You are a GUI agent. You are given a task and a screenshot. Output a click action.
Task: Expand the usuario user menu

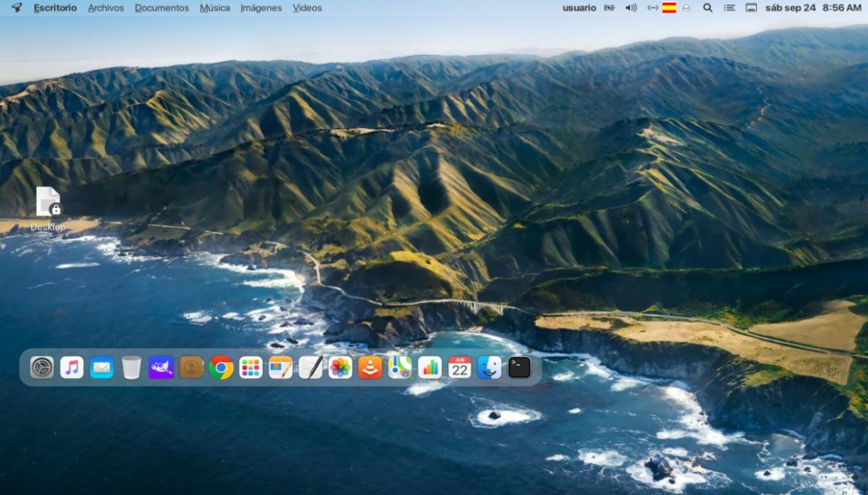[x=579, y=8]
